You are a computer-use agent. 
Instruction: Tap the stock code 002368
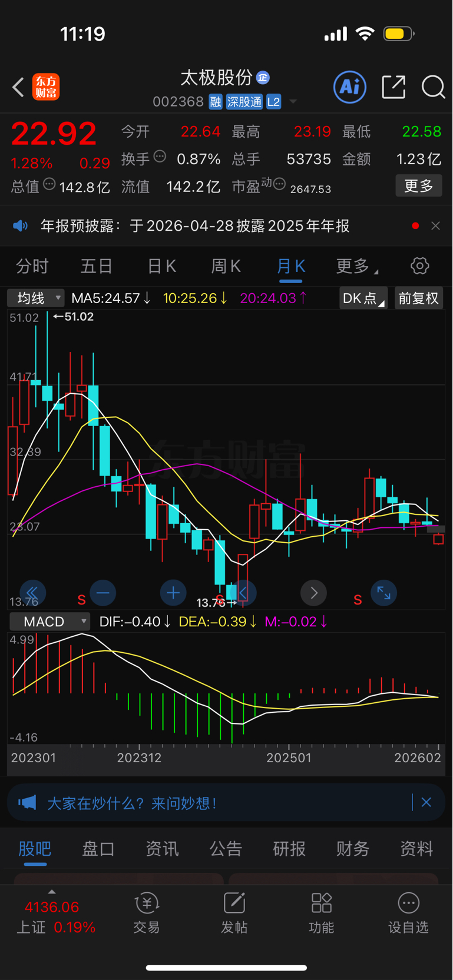[x=178, y=102]
